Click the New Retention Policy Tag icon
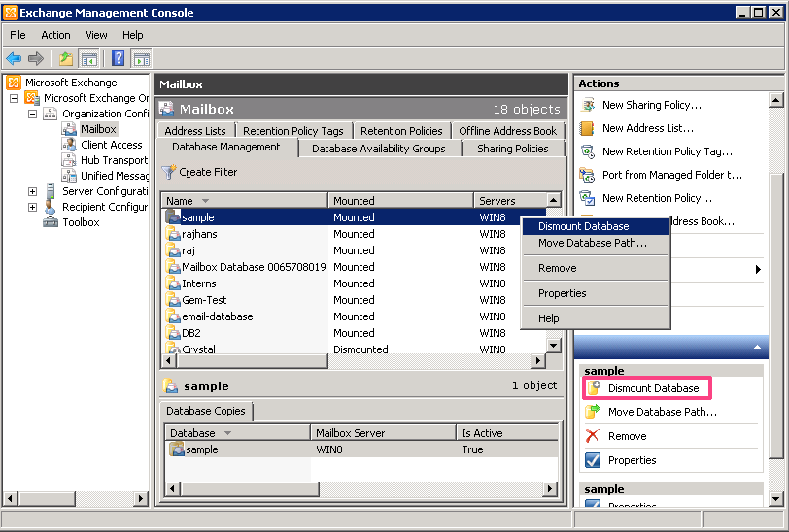 pos(587,151)
